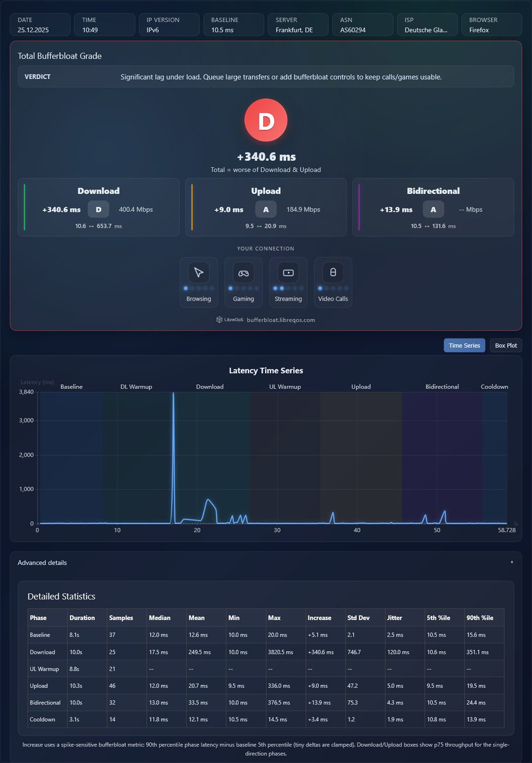Click the LibreQoS logo icon
This screenshot has width=532, height=763.
(219, 320)
